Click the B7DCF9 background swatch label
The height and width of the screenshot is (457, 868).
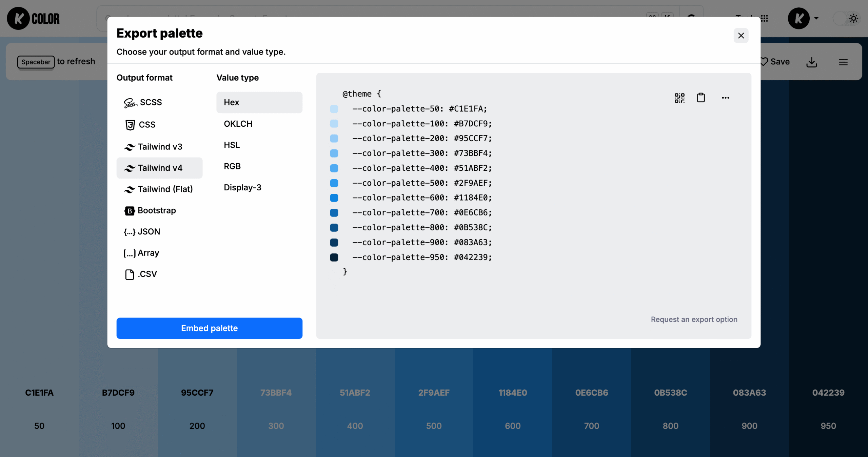[118, 393]
